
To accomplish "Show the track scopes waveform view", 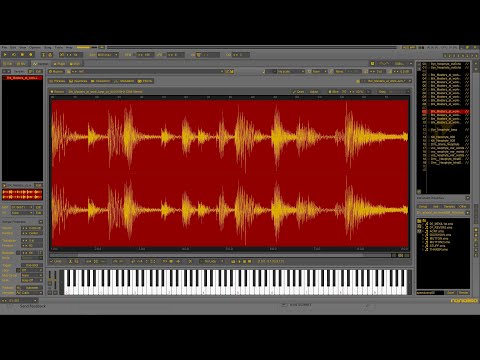I will coord(383,63).
